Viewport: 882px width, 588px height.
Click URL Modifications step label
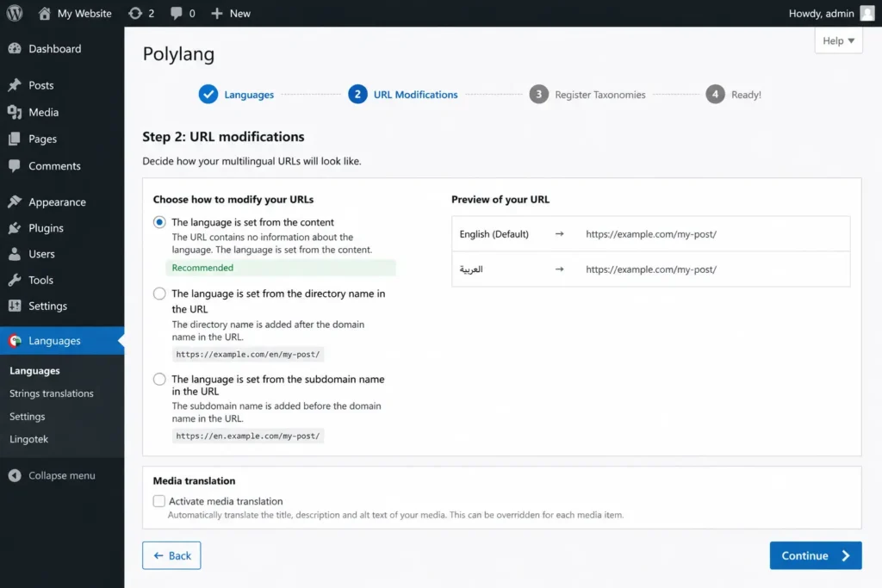point(416,95)
